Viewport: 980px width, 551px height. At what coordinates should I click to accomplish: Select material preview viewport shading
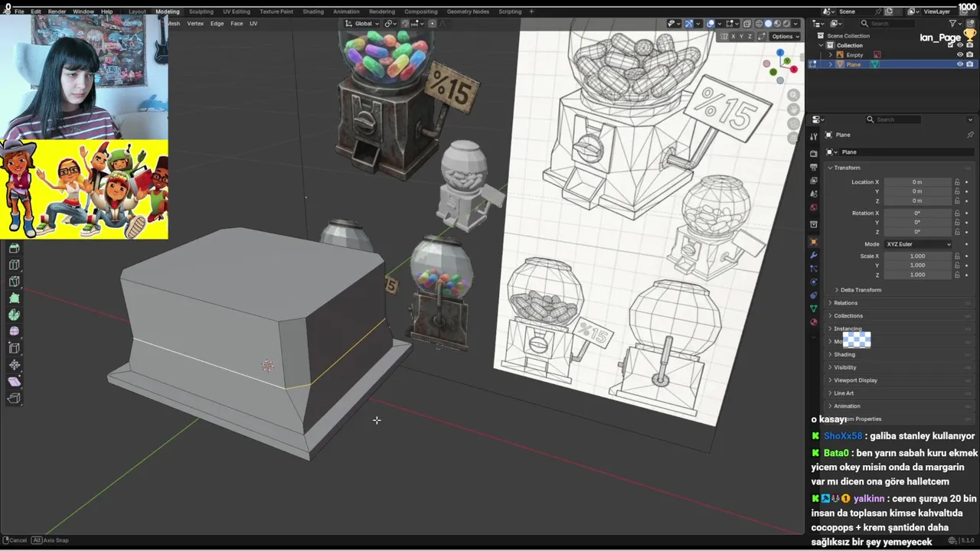[x=778, y=24]
